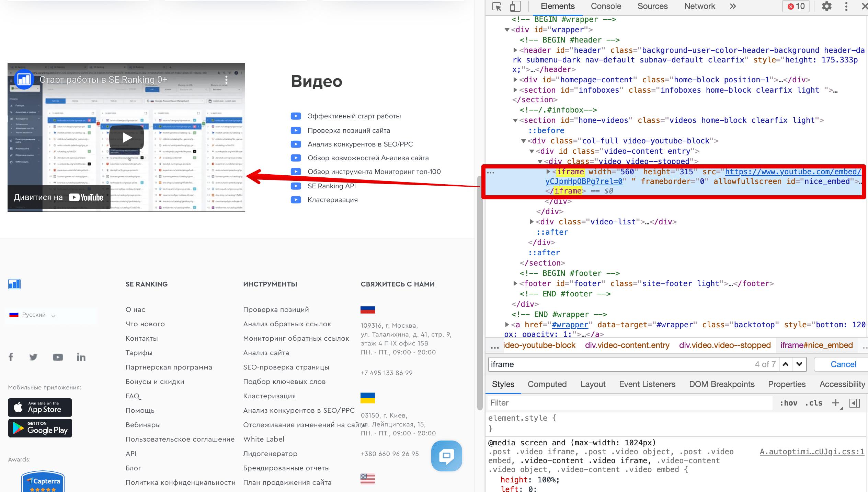Show more DevTools tabs chevron
Screen dimensions: 868x492
pos(733,6)
